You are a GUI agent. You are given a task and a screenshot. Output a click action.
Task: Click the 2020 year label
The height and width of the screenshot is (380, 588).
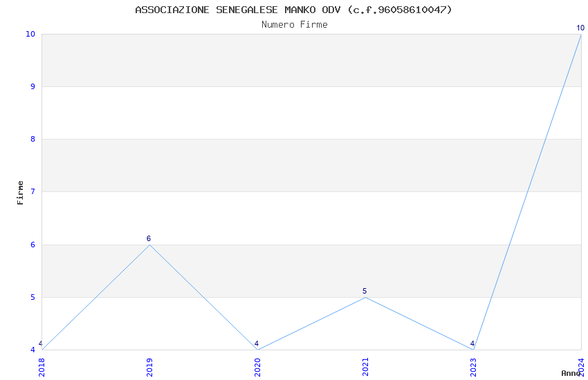[257, 367]
